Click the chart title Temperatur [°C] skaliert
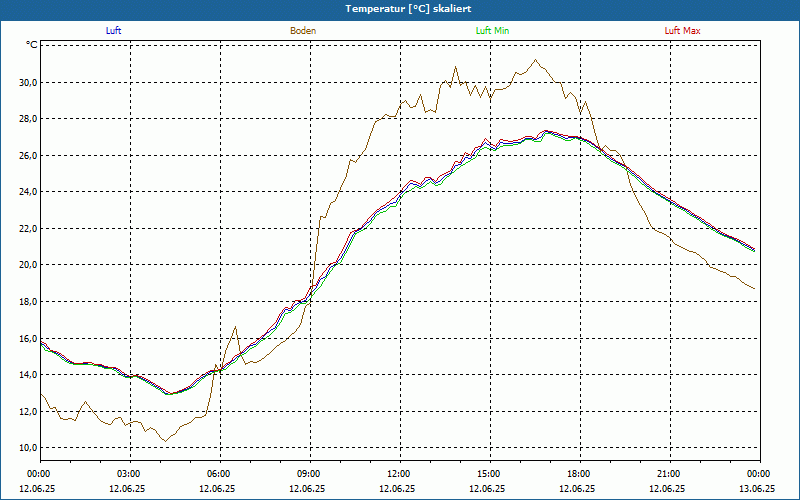 [408, 9]
